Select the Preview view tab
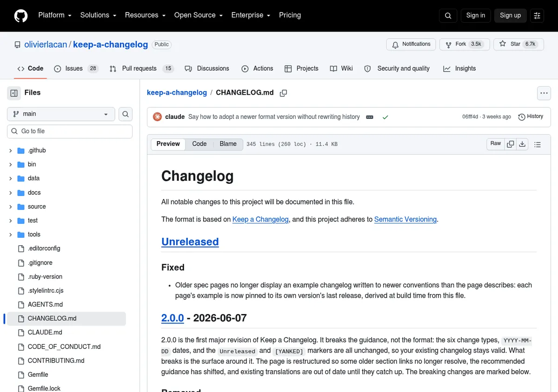The width and height of the screenshot is (558, 392). 168,144
